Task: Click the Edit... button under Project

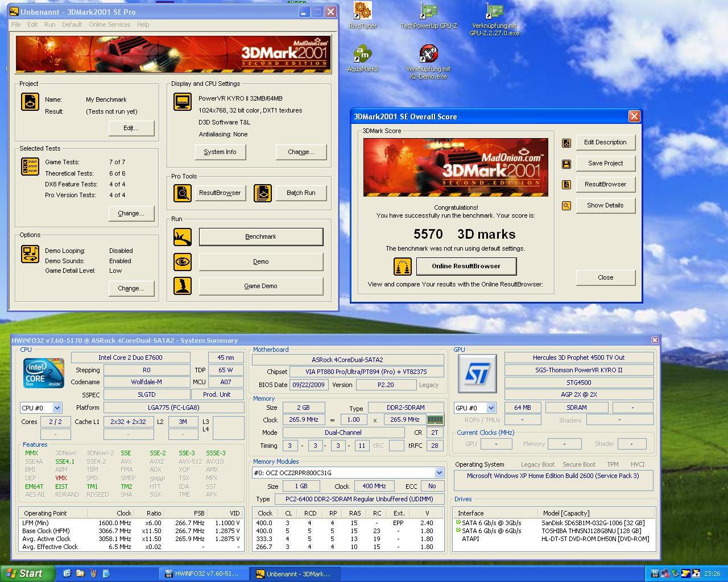Action: [131, 128]
